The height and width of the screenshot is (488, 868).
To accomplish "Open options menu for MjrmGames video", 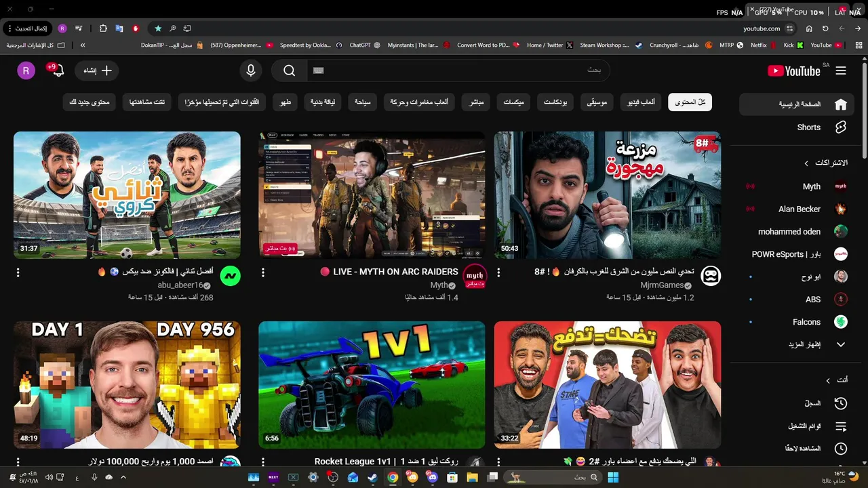I will point(498,272).
